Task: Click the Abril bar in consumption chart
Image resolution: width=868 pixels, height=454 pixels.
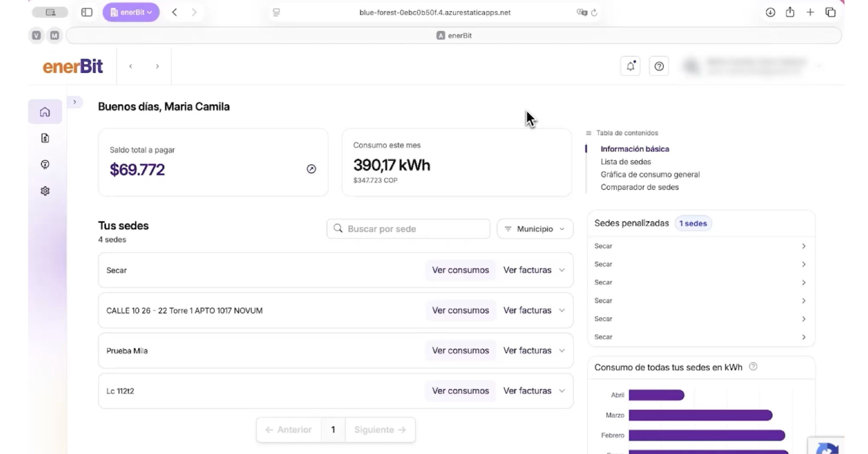Action: [x=656, y=395]
